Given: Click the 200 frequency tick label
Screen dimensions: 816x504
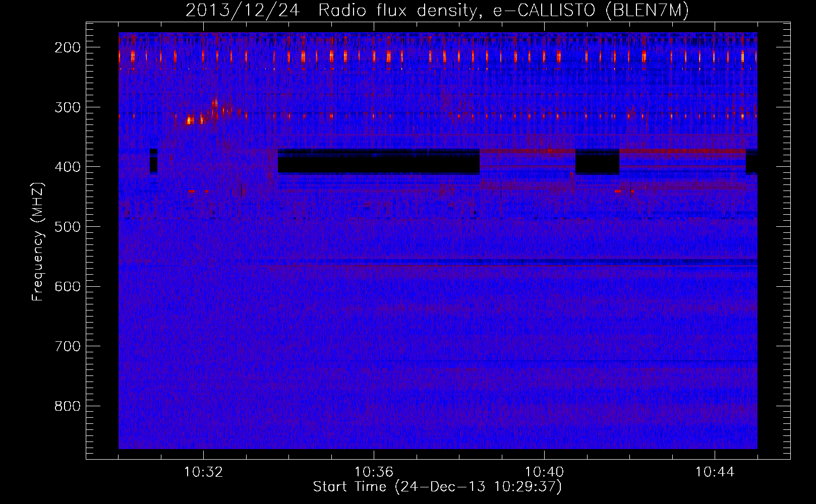Looking at the screenshot, I should (x=67, y=47).
